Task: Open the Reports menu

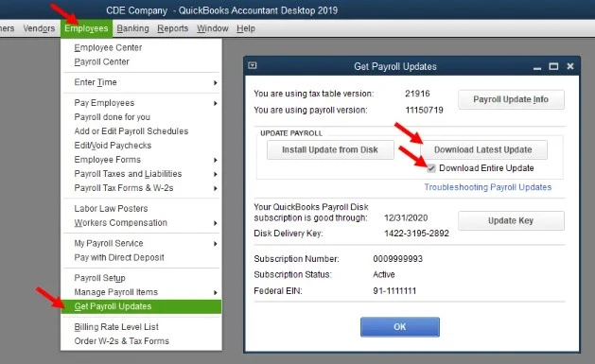Action: tap(173, 28)
